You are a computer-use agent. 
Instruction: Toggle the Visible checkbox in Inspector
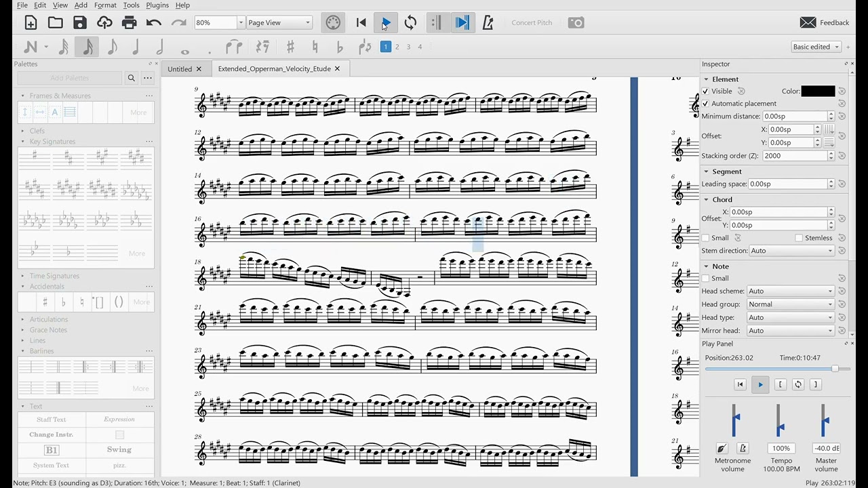(705, 91)
